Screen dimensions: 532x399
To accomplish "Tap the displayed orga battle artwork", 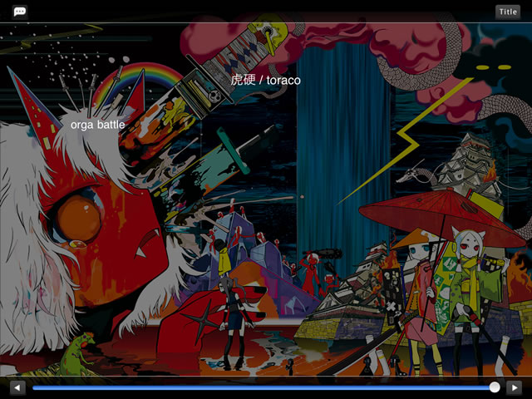I will [x=266, y=199].
